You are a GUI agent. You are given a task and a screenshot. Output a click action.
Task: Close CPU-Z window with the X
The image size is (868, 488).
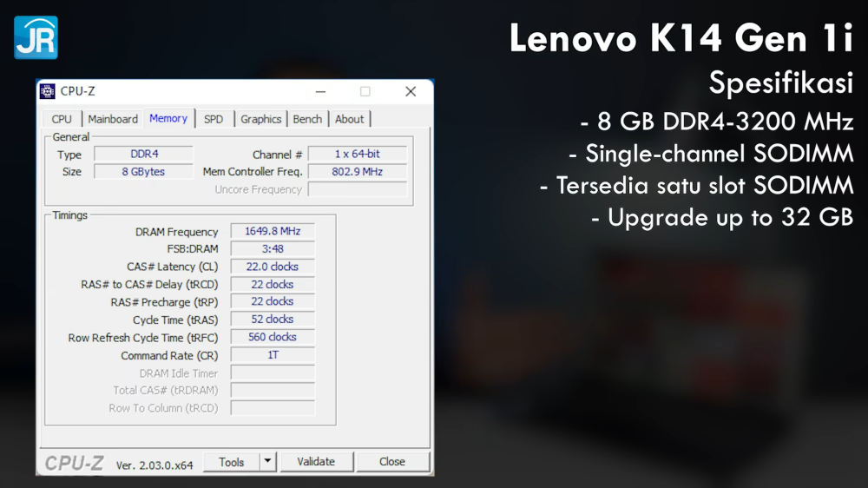click(x=411, y=91)
